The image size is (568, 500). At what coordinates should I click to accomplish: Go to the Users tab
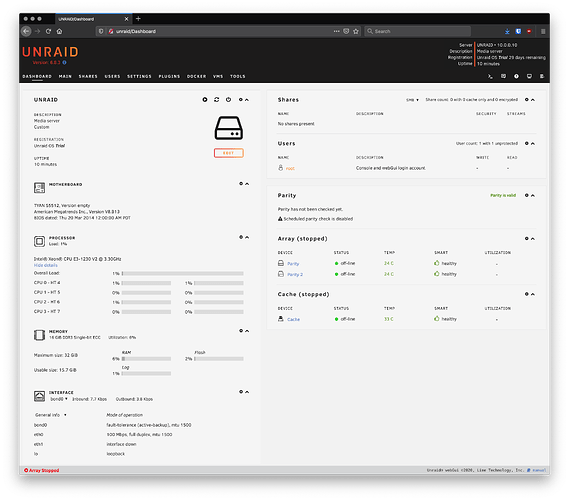click(x=112, y=76)
